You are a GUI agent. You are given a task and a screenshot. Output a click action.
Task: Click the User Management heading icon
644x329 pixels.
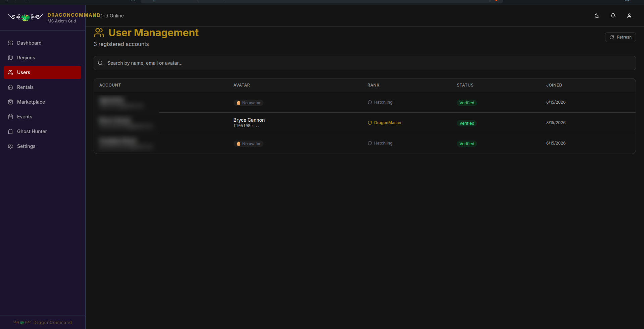pos(99,33)
